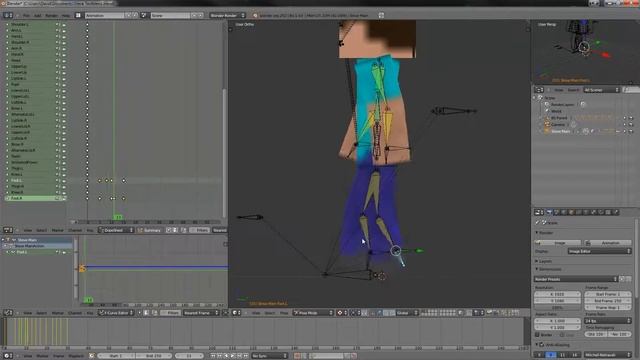Image resolution: width=640 pixels, height=360 pixels.
Task: Click the auto keyframe record button
Action: coord(297,356)
